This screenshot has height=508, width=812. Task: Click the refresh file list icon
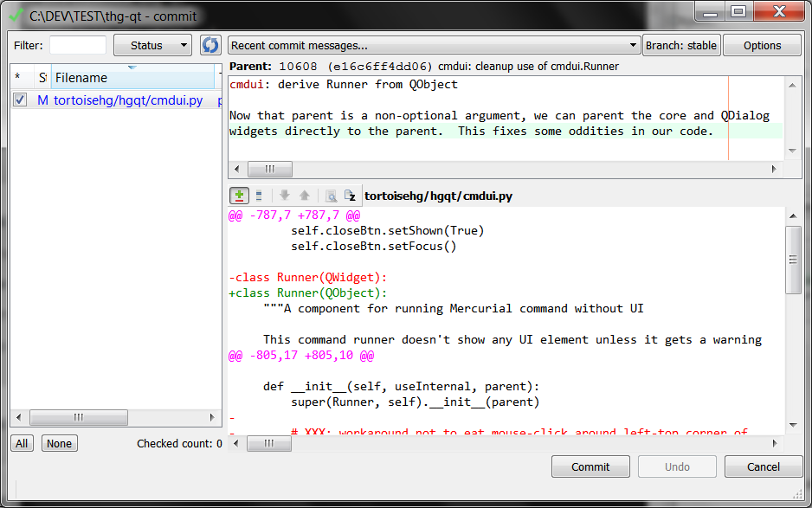tap(210, 45)
